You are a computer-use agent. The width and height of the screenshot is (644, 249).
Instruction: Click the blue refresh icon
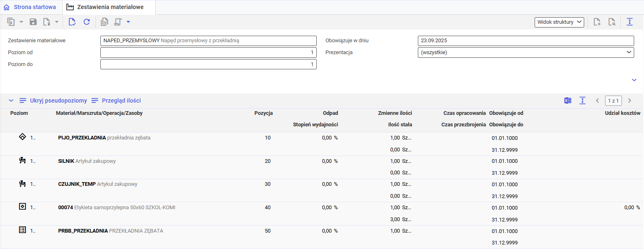tap(86, 22)
